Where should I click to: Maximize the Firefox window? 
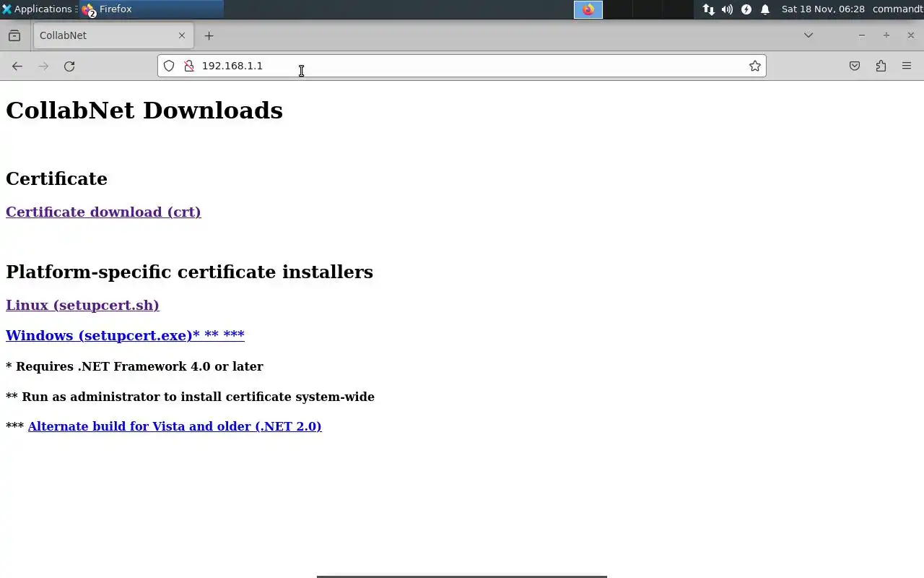[886, 35]
